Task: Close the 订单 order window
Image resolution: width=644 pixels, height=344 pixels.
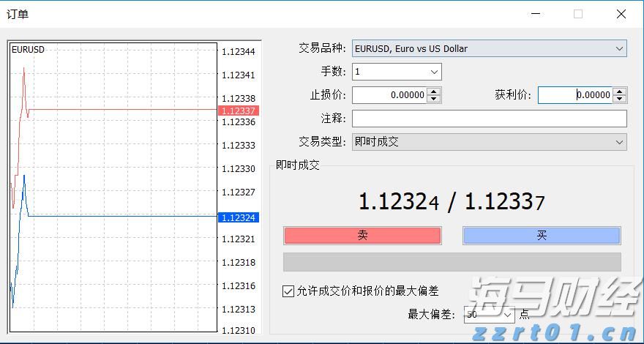Action: pos(621,14)
